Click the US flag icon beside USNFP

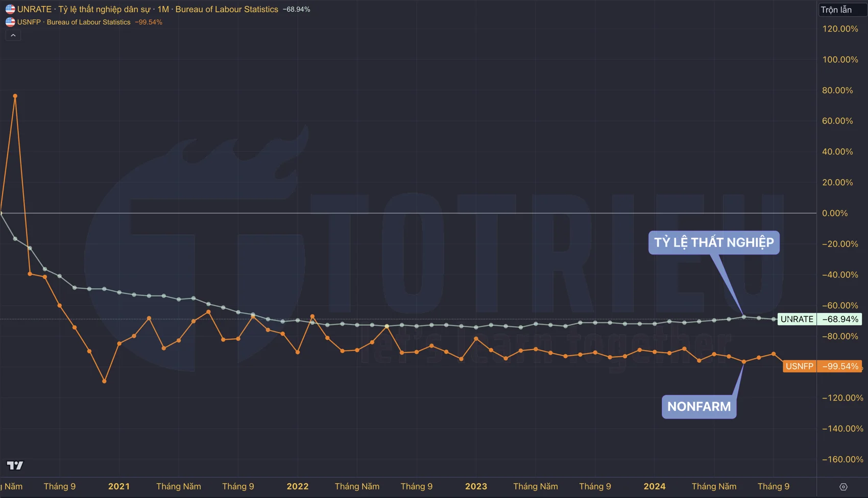pyautogui.click(x=10, y=22)
